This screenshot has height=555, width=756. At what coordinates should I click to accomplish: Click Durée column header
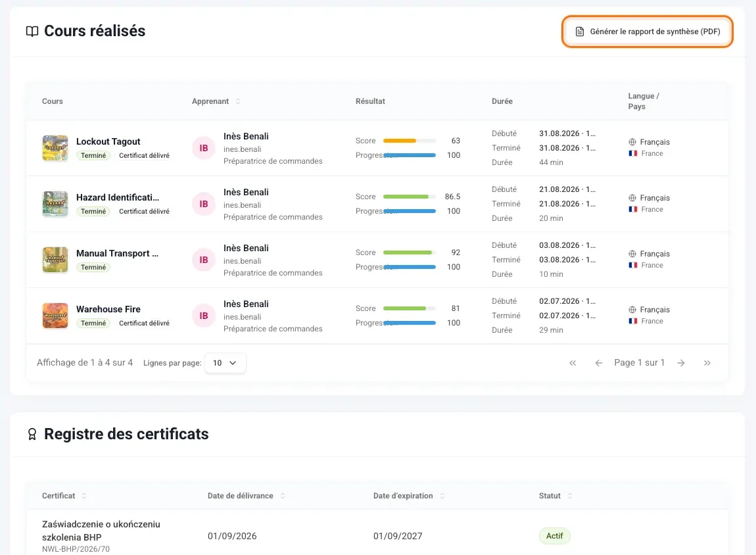pos(502,101)
